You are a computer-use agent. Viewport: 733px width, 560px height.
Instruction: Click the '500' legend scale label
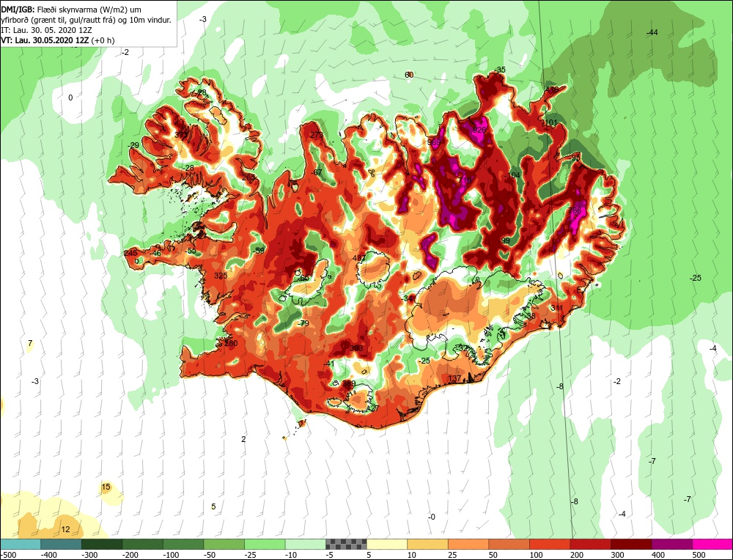[x=699, y=555]
